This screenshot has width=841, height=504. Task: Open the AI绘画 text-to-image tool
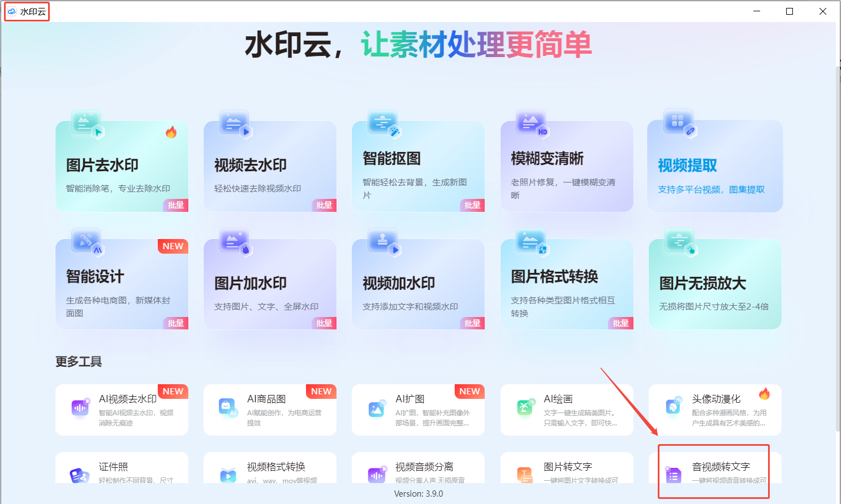coord(566,410)
